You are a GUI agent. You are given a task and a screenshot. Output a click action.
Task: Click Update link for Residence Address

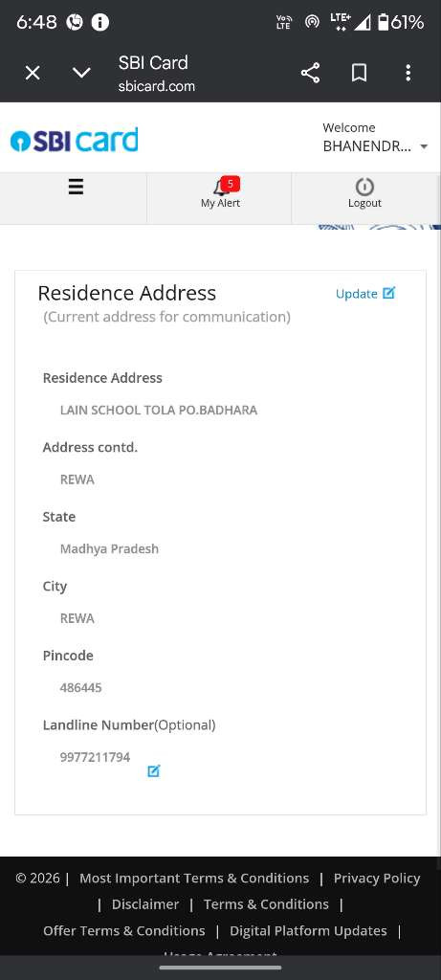point(365,293)
